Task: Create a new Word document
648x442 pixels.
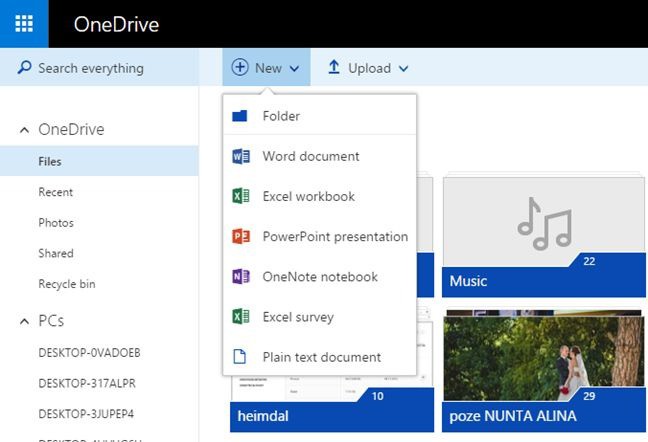Action: [x=319, y=157]
